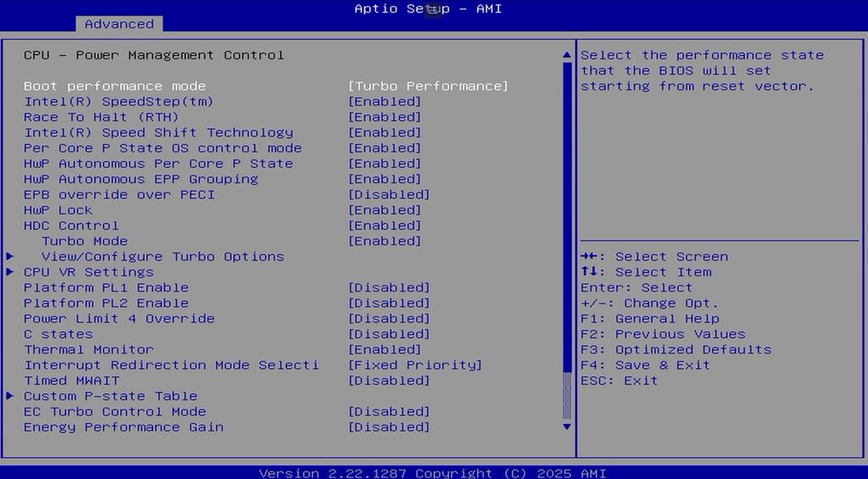Click the solid vertical scrollbar thumb
This screenshot has width=868, height=479.
click(566, 217)
